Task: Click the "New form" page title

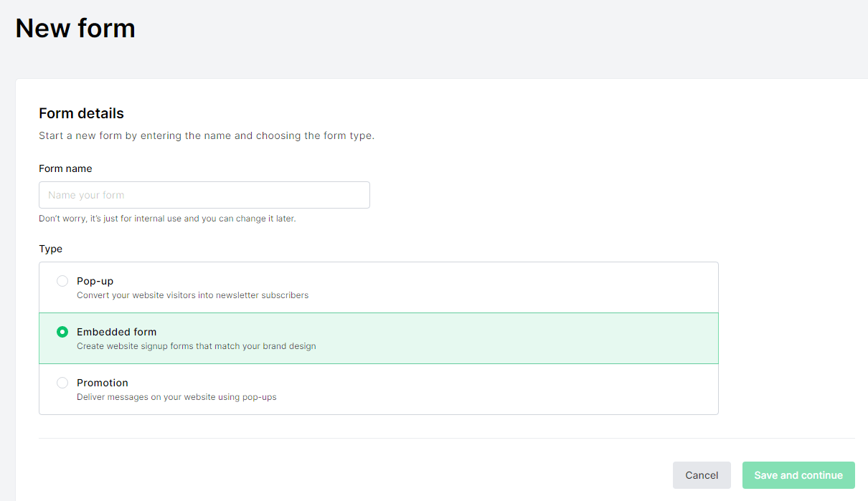Action: point(75,28)
